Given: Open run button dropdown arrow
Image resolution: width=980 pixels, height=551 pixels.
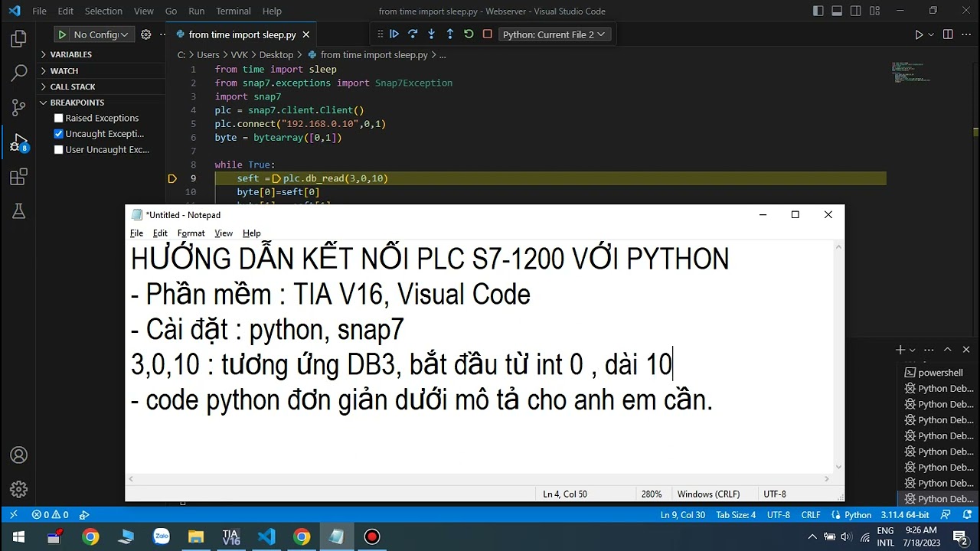Looking at the screenshot, I should 931,34.
